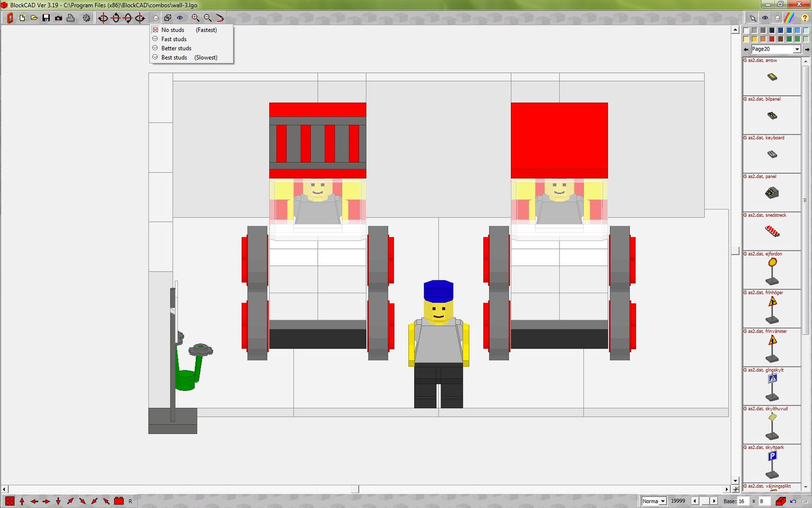Image resolution: width=812 pixels, height=508 pixels.
Task: Click the zoom in magnifier
Action: tap(195, 18)
